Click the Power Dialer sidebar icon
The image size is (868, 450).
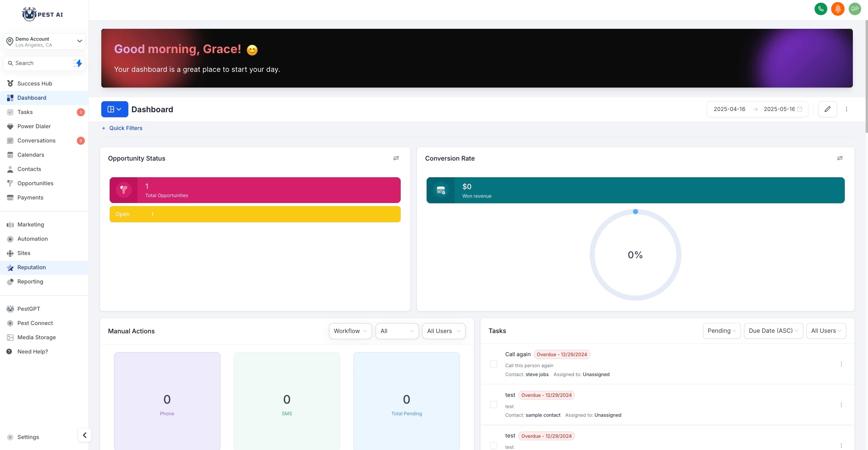(x=10, y=126)
